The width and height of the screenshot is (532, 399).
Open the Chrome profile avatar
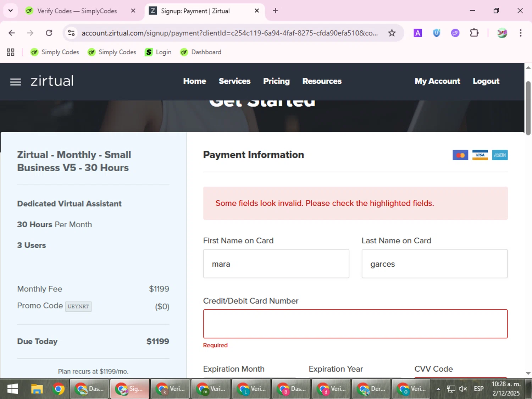tap(502, 33)
